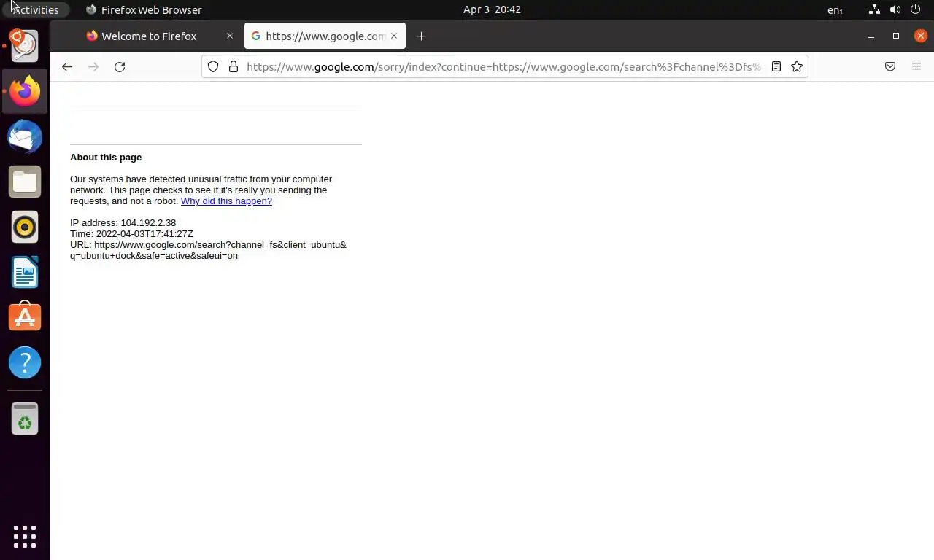Go back to the previous page
The height and width of the screenshot is (560, 934).
[x=67, y=66]
